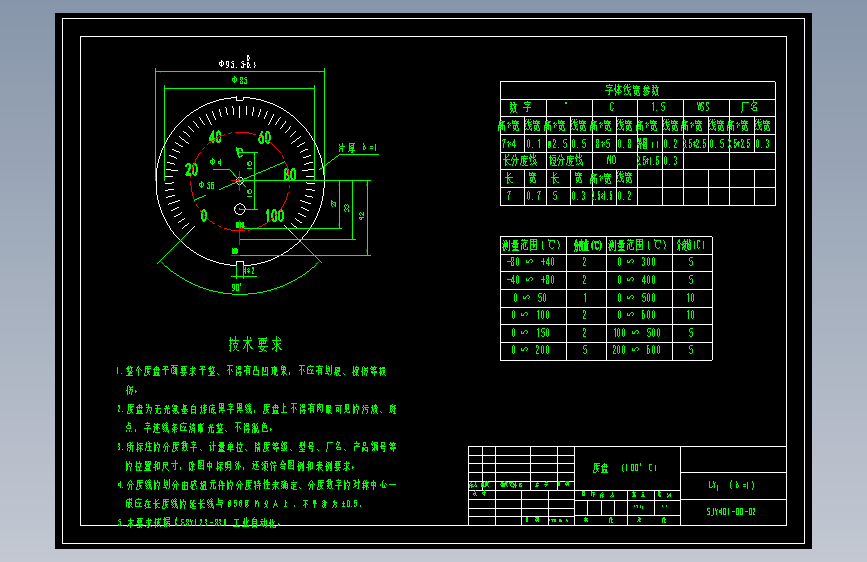Viewport: 867px width, 562px height.
Task: Click the red crosshair at dial center
Action: point(239,180)
